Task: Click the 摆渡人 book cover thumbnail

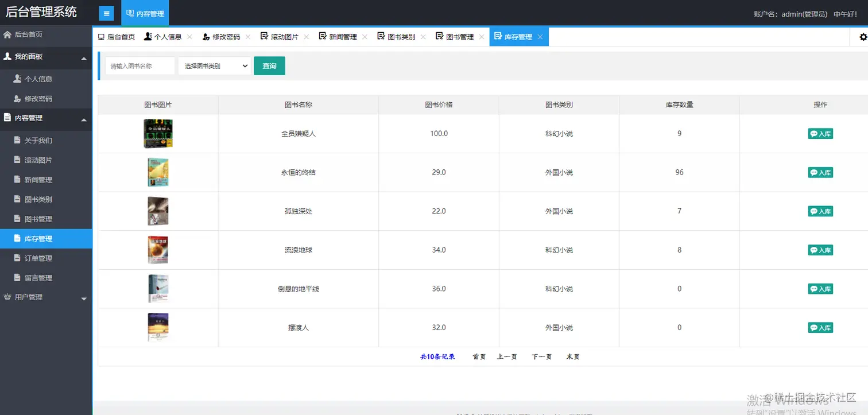Action: [x=158, y=328]
